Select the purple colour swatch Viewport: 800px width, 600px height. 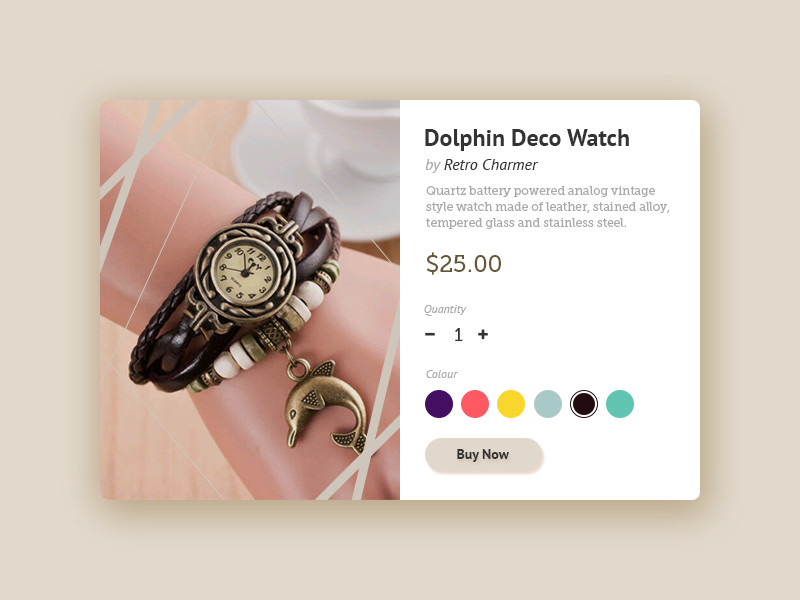pos(439,404)
